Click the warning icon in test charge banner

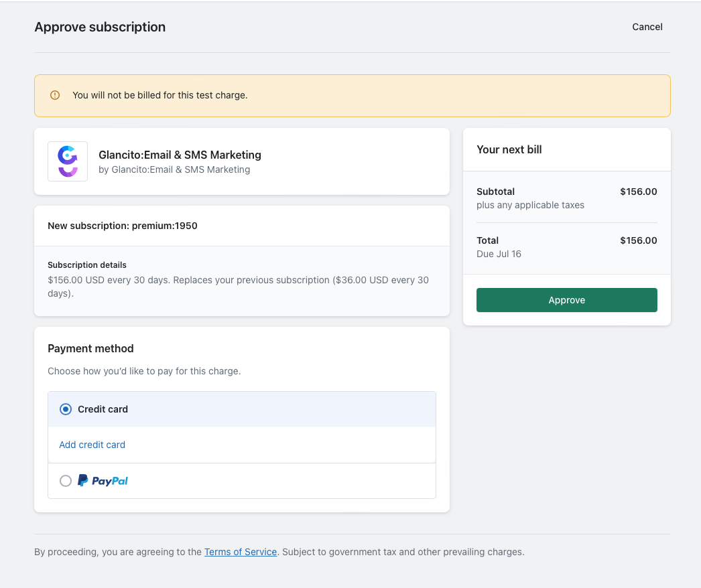point(55,95)
